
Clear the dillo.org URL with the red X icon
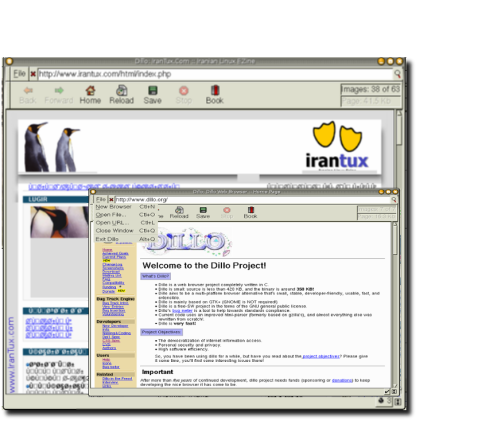pos(111,200)
